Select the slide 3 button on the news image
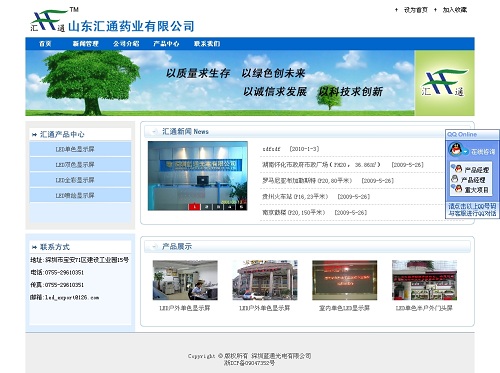The height and width of the screenshot is (373, 500). pos(218,207)
